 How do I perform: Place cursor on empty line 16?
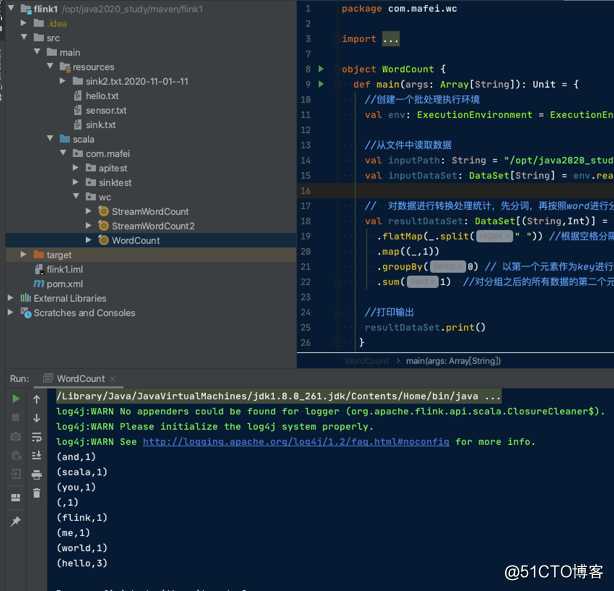455,191
